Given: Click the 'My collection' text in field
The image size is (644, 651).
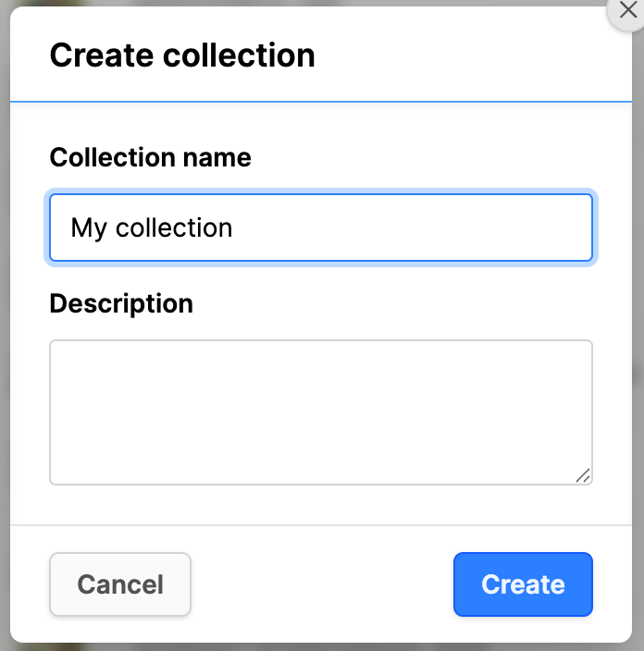Looking at the screenshot, I should (x=152, y=227).
